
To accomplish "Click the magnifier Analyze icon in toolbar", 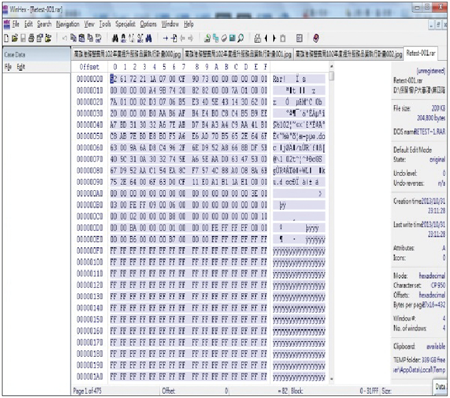I will 240,39.
